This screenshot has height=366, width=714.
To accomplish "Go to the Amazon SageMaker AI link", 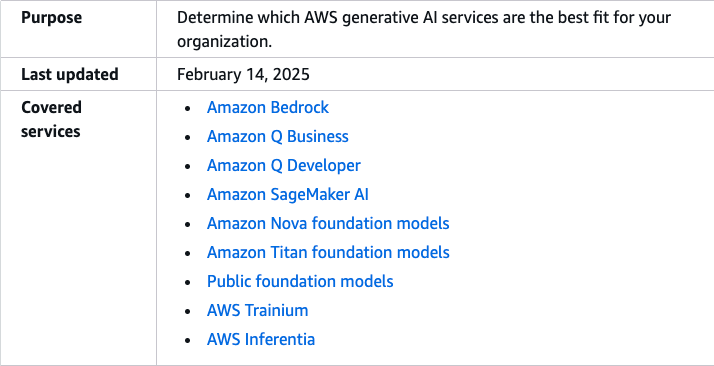I will click(x=287, y=194).
